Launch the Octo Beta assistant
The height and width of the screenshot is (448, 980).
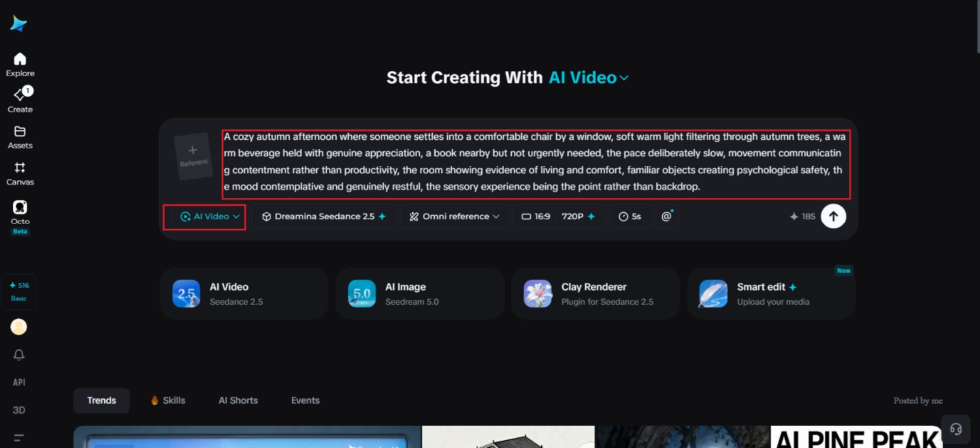[20, 216]
